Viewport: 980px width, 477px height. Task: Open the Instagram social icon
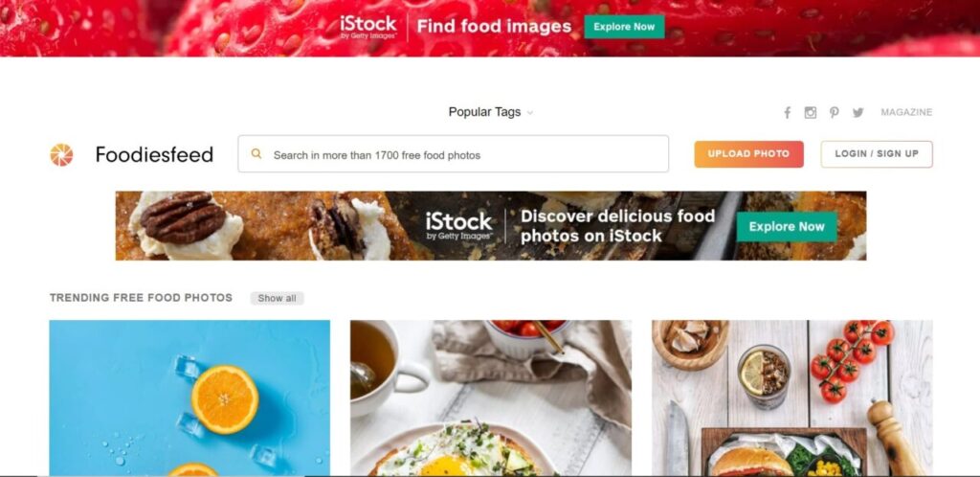click(811, 112)
